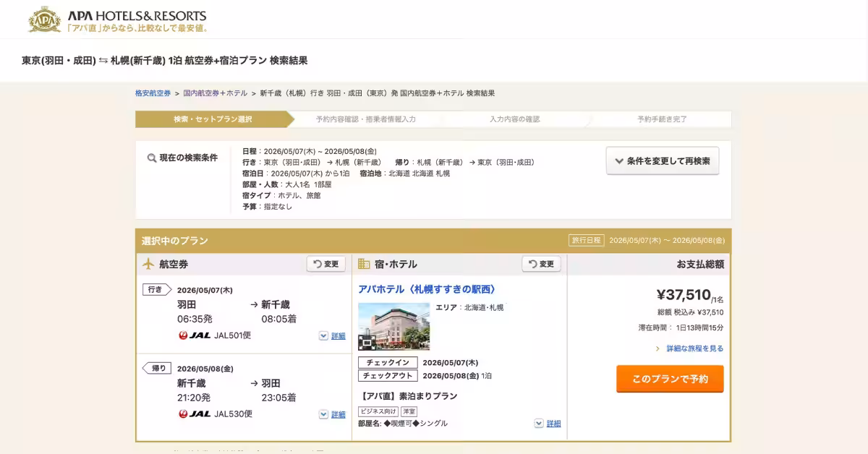Open the 国内航空券+ホテル breadcrumb link
The height and width of the screenshot is (454, 868).
(215, 93)
